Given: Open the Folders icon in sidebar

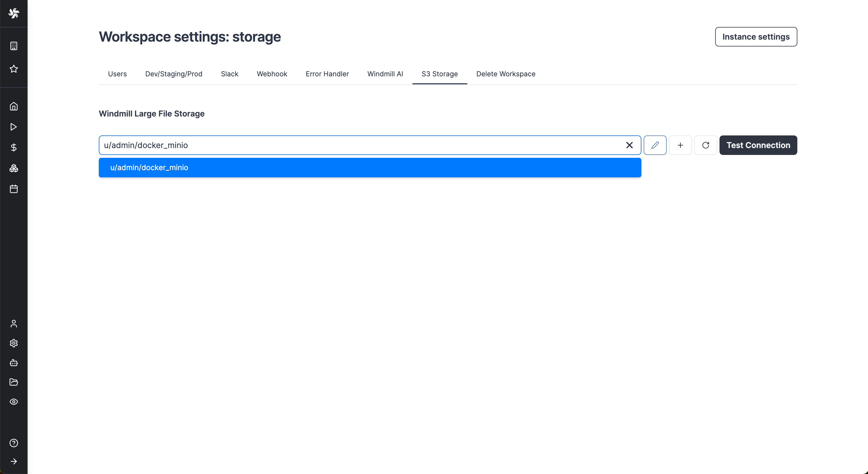Looking at the screenshot, I should point(13,382).
